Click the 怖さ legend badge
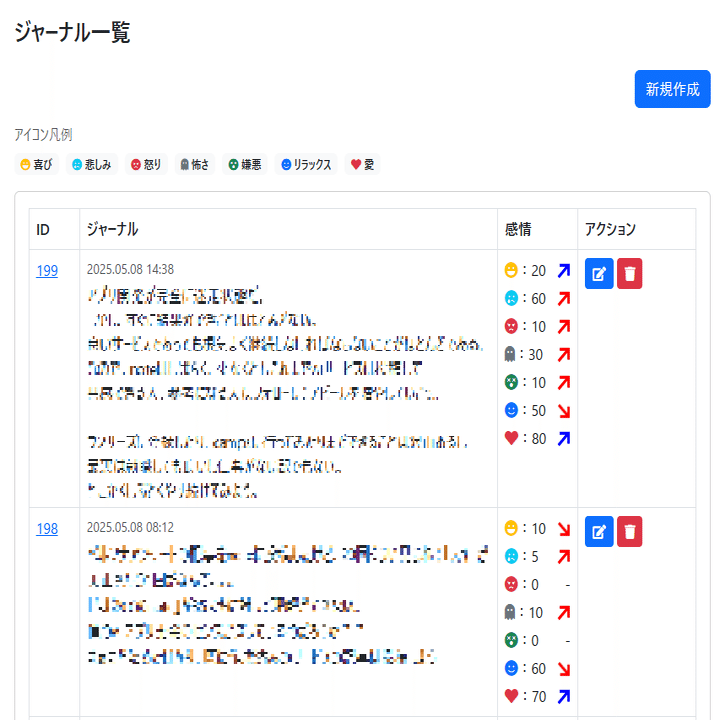Image resolution: width=720 pixels, height=720 pixels. pyautogui.click(x=195, y=164)
